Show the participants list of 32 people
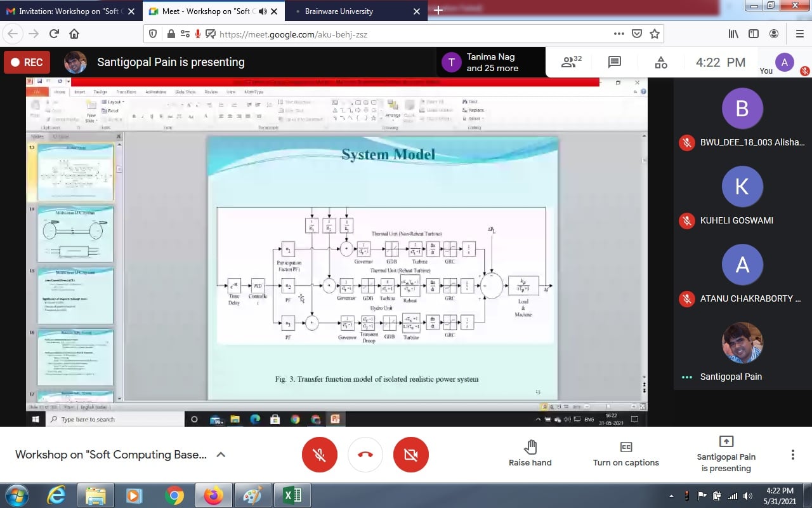The height and width of the screenshot is (508, 812). pos(570,62)
